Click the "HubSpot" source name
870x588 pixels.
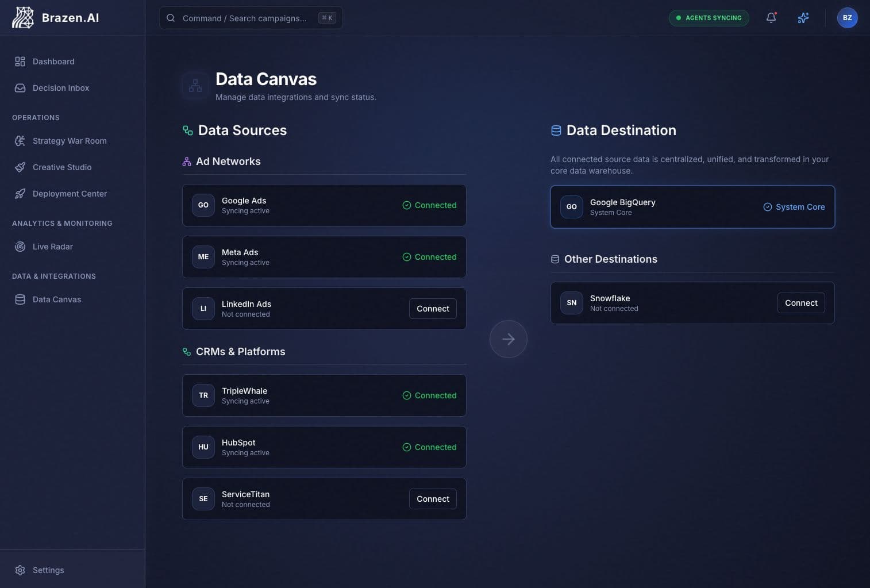(x=238, y=443)
